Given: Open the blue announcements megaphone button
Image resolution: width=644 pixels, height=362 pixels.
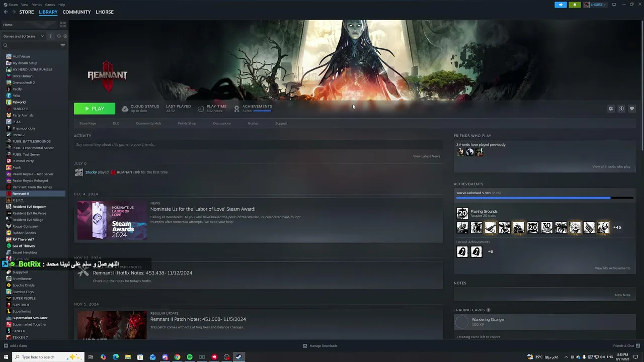Looking at the screenshot, I should coord(560,5).
